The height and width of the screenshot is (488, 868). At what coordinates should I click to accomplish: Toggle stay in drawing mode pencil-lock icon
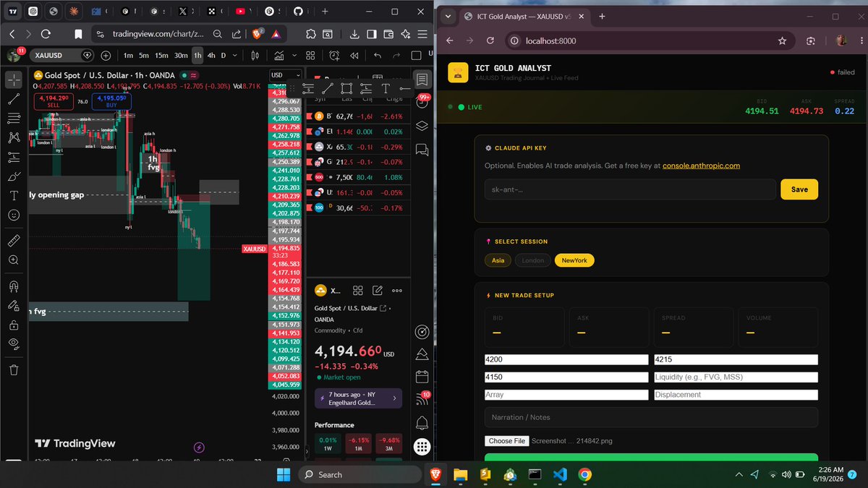14,305
